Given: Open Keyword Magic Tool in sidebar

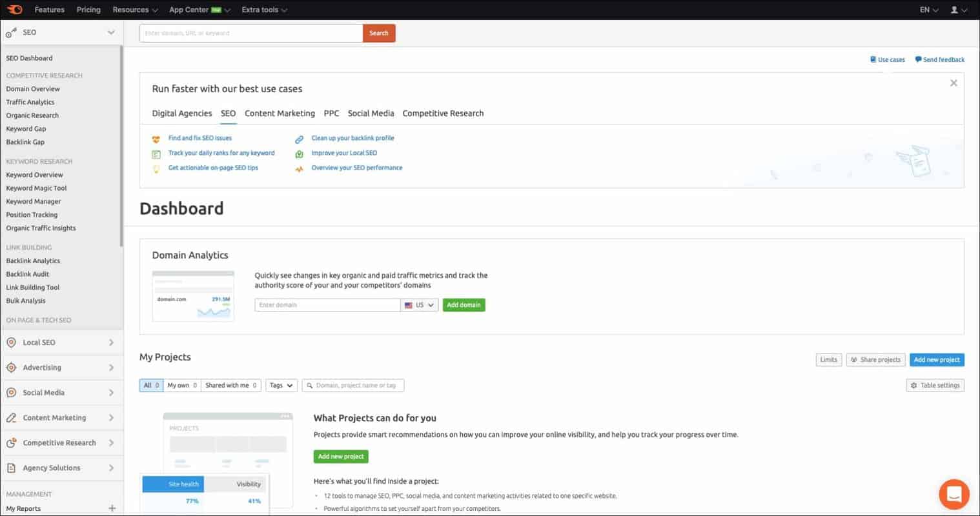Looking at the screenshot, I should point(36,188).
